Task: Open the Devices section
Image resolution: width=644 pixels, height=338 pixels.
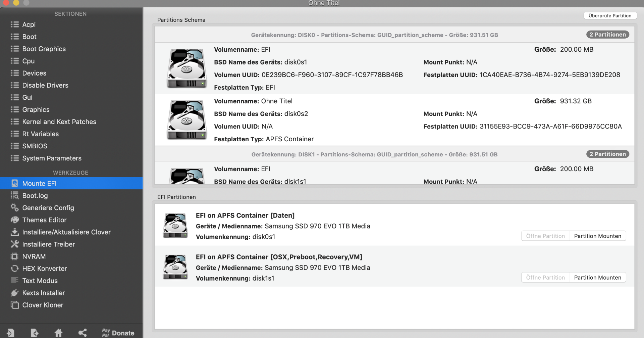Action: coord(71,73)
